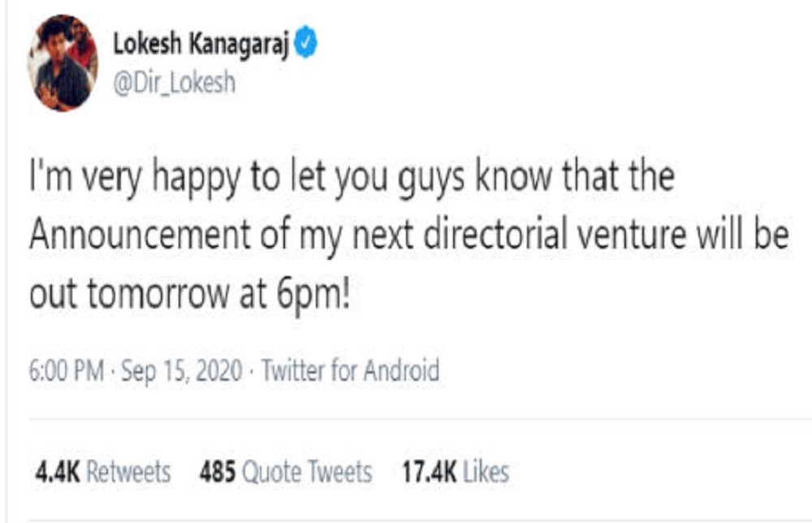812x523 pixels.
Task: Click Lokesh Kanagaraj's profile picture
Action: [63, 63]
